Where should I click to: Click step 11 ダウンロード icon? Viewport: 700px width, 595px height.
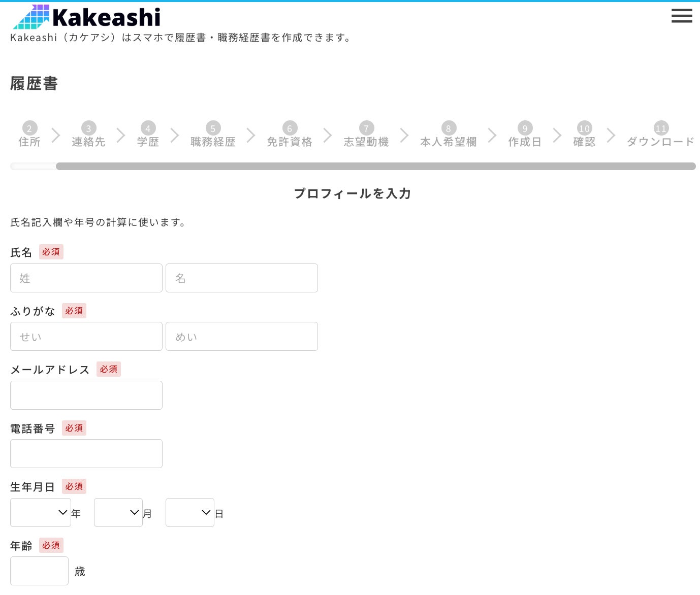coord(660,128)
